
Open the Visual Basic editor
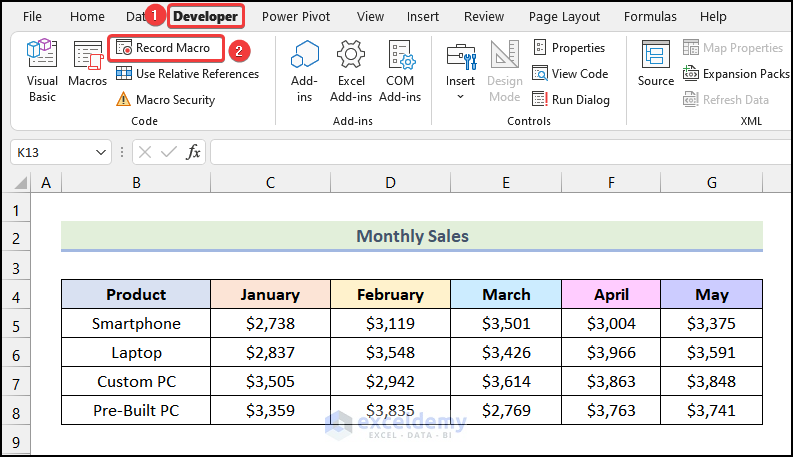click(42, 70)
